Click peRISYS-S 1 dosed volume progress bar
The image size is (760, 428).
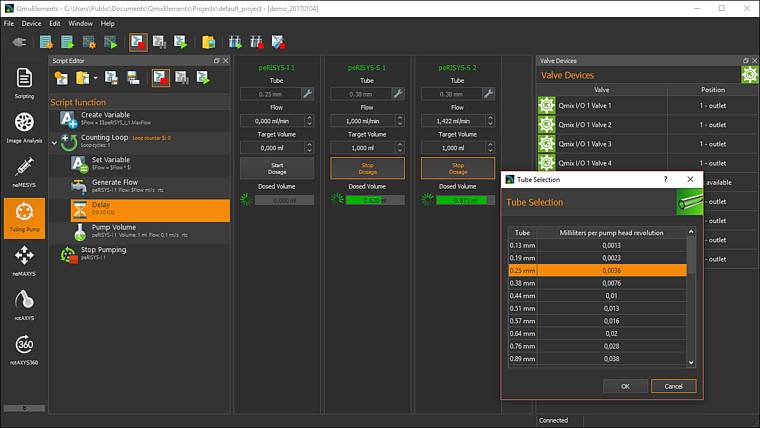pyautogui.click(x=374, y=200)
